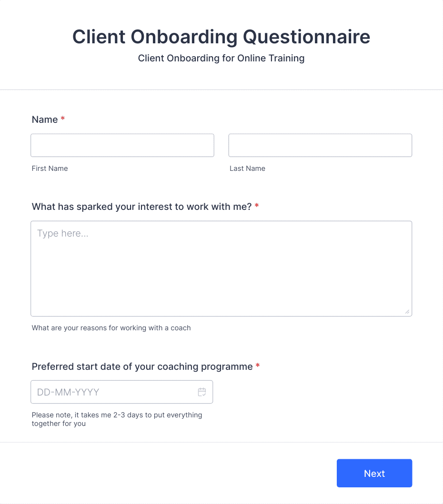Open the date picker calendar icon
Screen dimensions: 443x504
pos(201,392)
